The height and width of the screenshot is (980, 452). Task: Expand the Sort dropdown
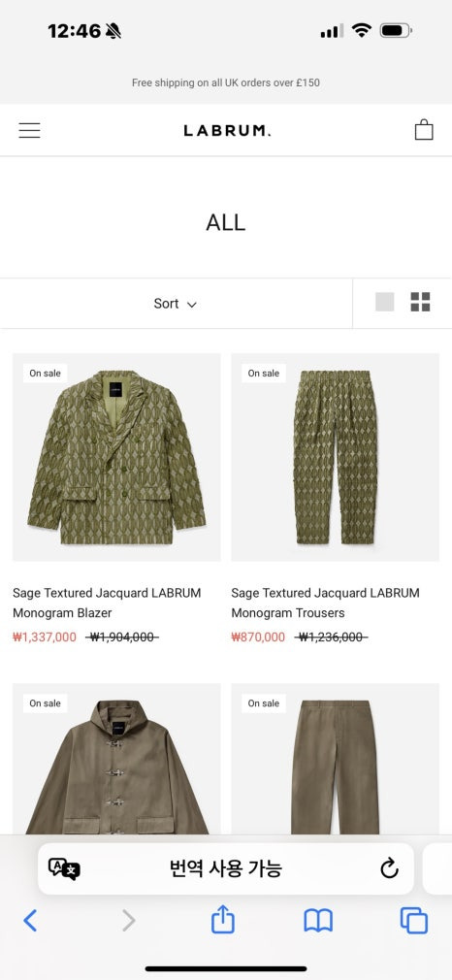pyautogui.click(x=176, y=304)
